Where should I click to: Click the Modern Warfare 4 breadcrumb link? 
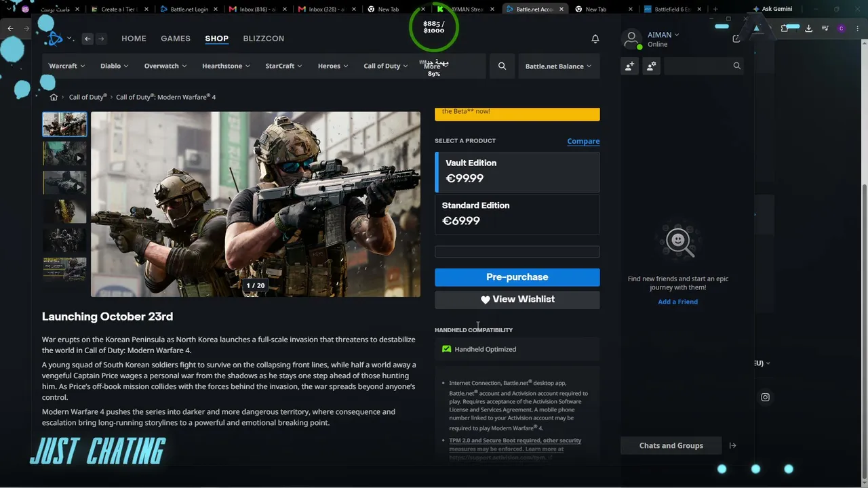point(166,97)
